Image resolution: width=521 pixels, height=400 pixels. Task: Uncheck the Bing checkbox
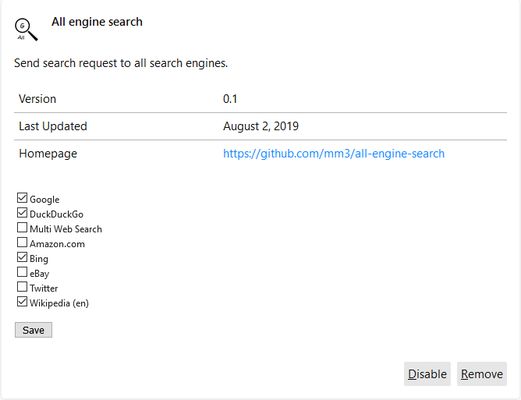coord(22,257)
